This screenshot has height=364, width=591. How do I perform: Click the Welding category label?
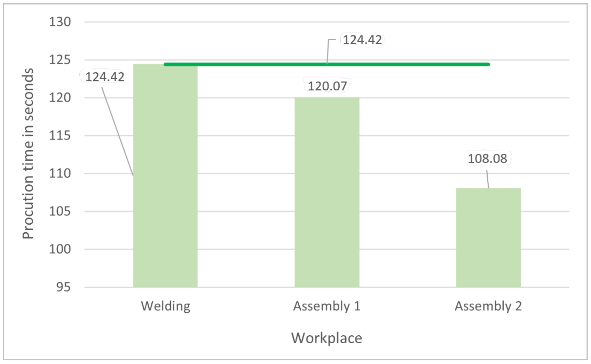coord(165,306)
